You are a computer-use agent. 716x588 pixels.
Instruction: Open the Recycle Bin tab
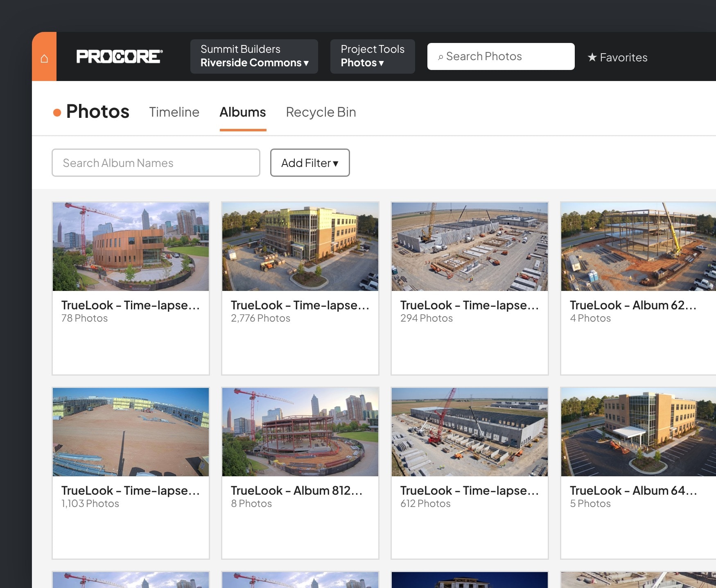(321, 112)
